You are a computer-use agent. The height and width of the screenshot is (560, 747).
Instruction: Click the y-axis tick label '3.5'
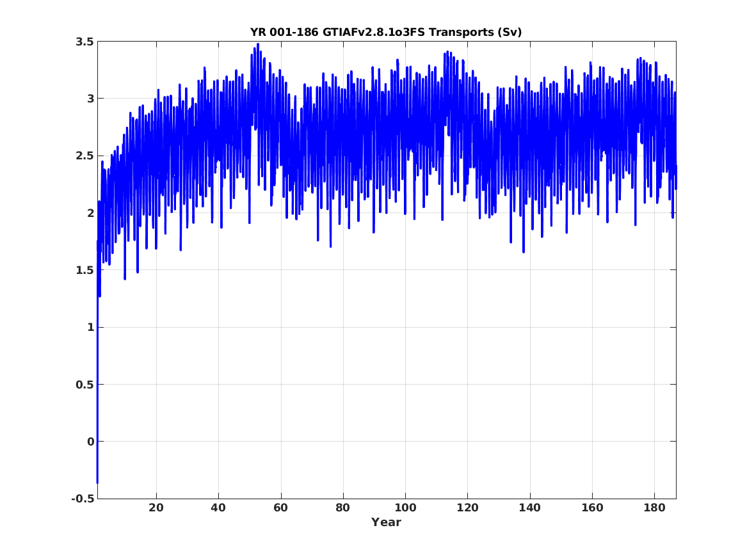pyautogui.click(x=84, y=42)
